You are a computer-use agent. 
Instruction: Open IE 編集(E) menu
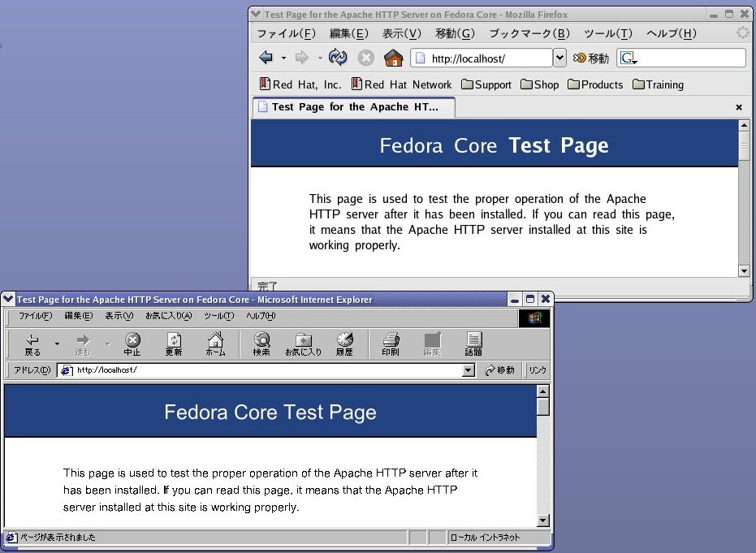point(78,316)
